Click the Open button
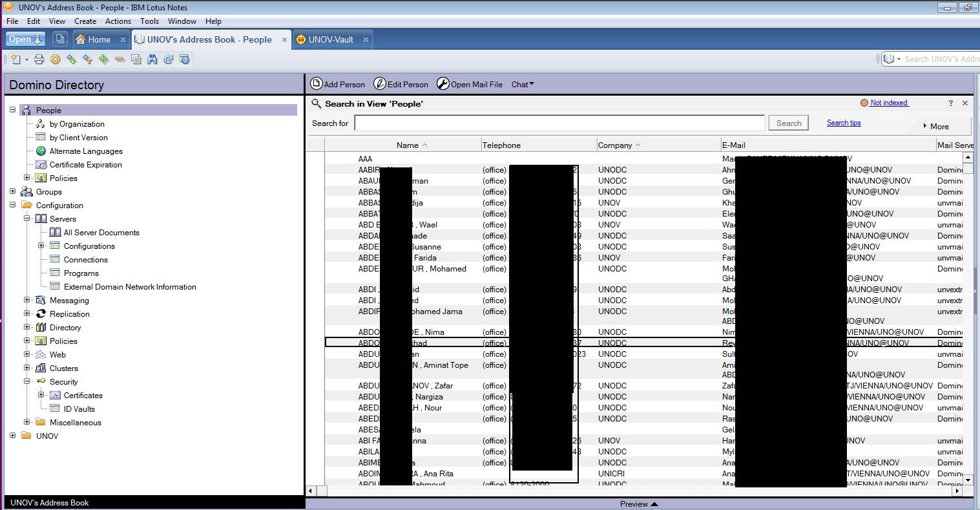Image resolution: width=980 pixels, height=510 pixels. coord(26,39)
